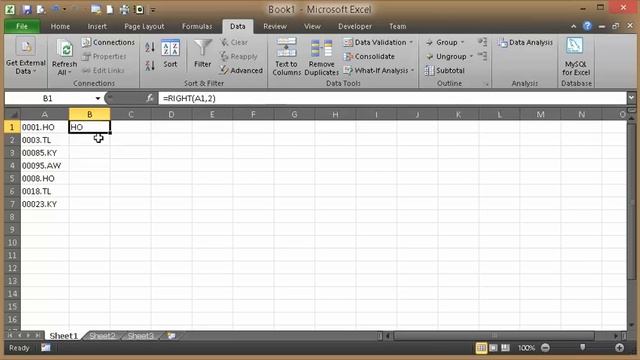
Task: Open the Review tab
Action: (x=275, y=26)
